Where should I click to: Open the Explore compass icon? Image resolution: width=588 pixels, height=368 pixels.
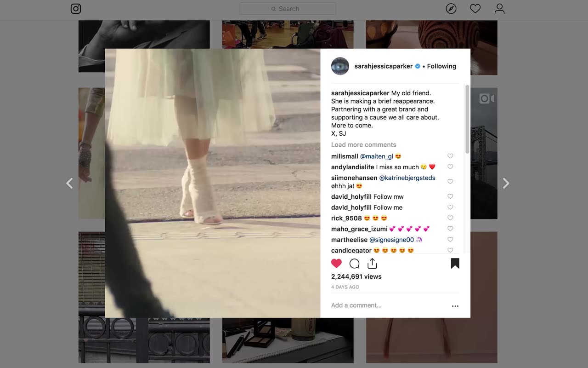pos(451,9)
